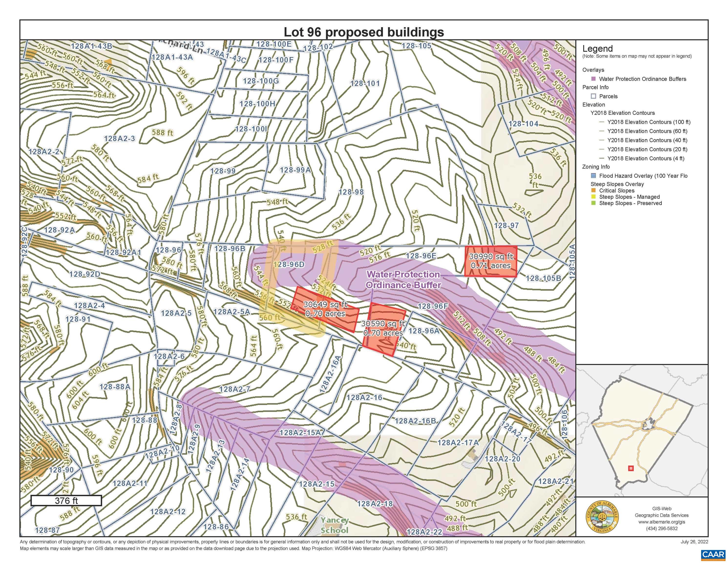
Task: Click parcel label 128-92A
Action: coord(59,230)
